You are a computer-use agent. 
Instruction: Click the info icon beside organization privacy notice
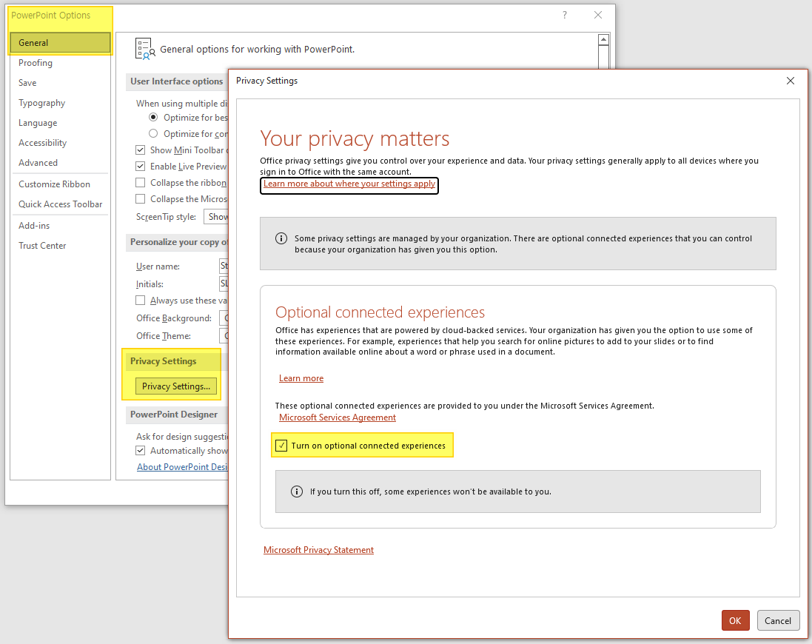281,238
